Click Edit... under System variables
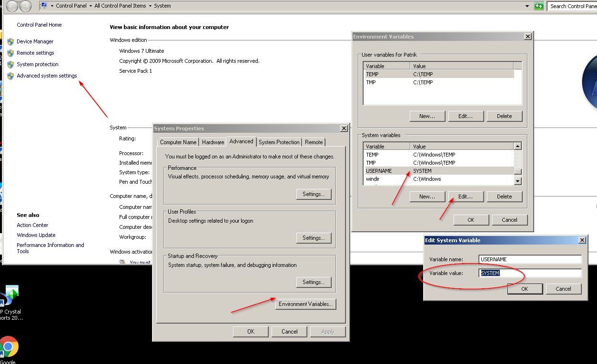The width and height of the screenshot is (597, 364). click(465, 197)
